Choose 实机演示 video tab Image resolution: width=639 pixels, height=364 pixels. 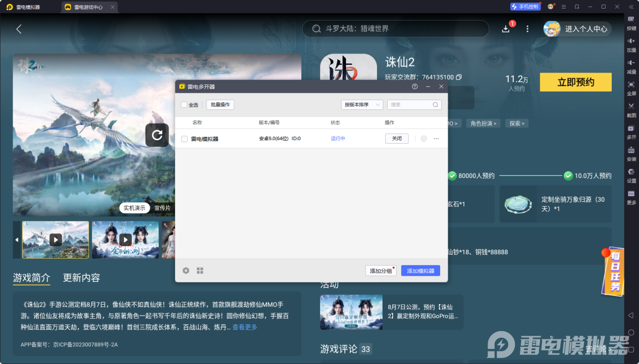point(134,208)
